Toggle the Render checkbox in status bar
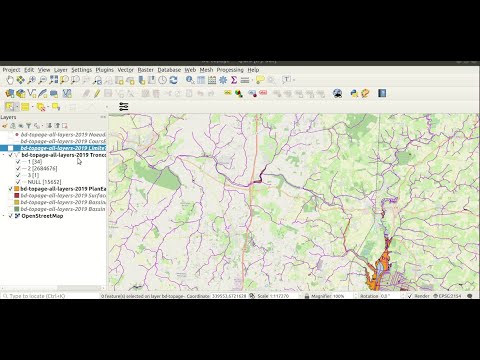Screen dimensions: 480x360 pos(410,296)
